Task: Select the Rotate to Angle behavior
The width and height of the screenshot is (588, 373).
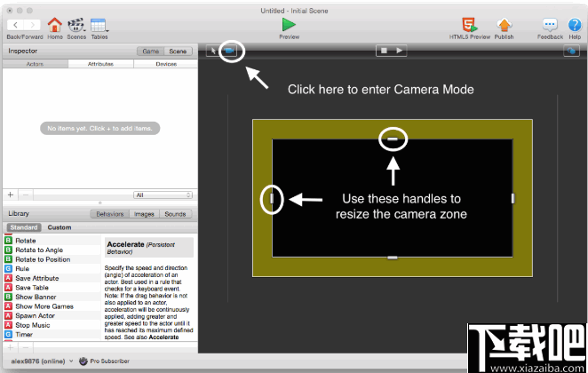Action: 52,250
